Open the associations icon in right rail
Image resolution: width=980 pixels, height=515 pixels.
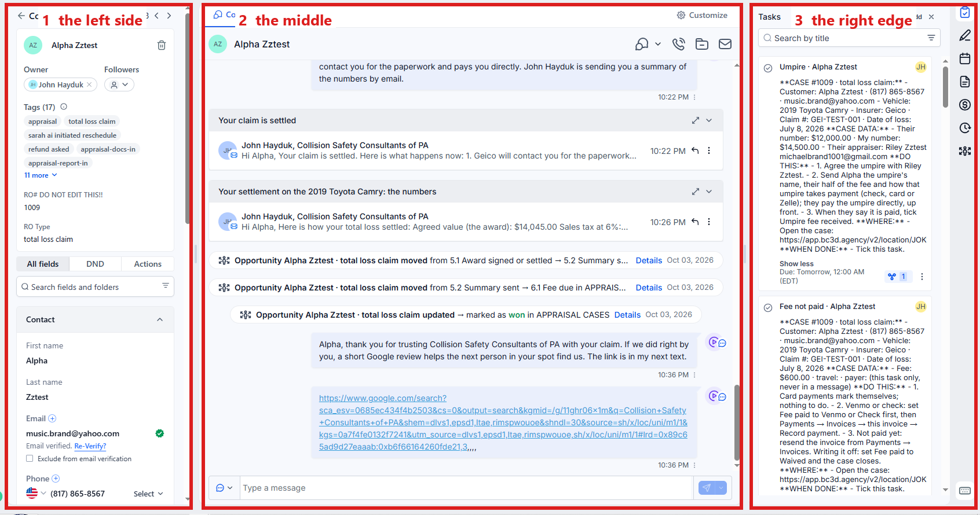tap(965, 151)
